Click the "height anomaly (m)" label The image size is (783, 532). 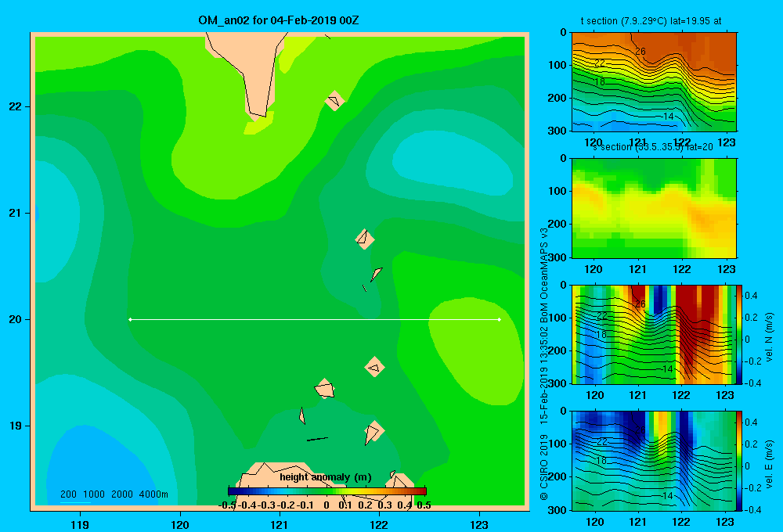point(326,477)
